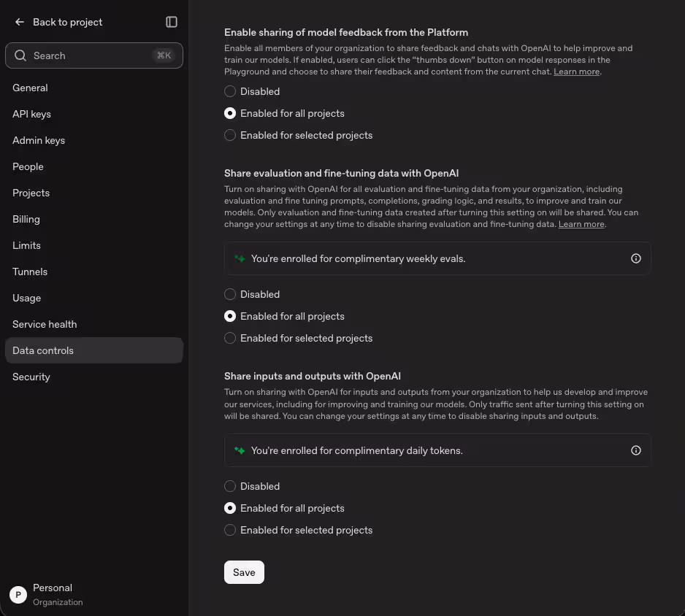This screenshot has width=685, height=616.
Task: Open Security settings
Action: click(94, 377)
